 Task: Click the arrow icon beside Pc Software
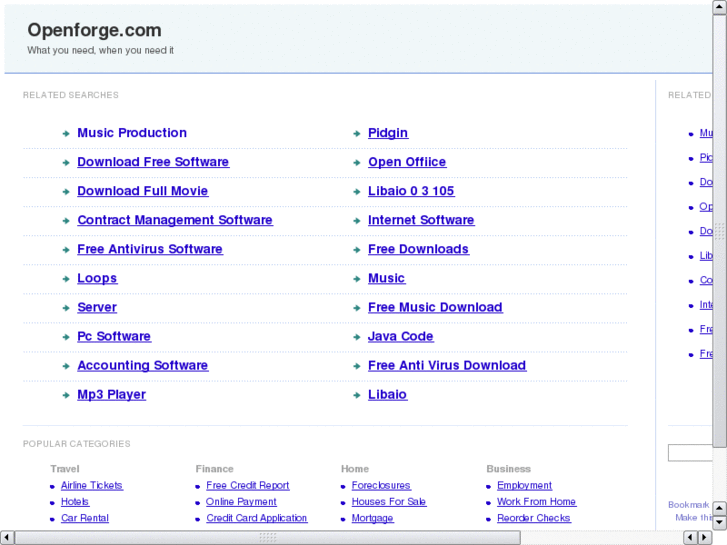click(66, 337)
